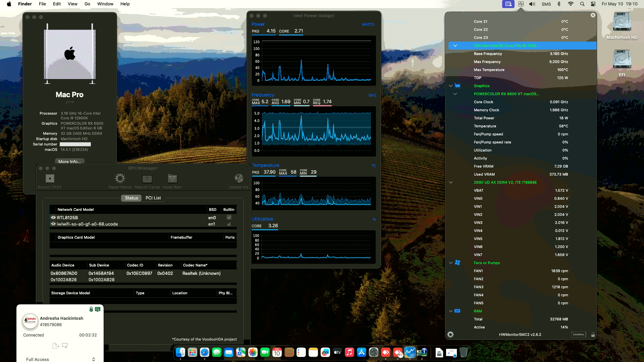Click AnyDesk file transfer icon
Viewport: 644px width, 362px height.
click(x=56, y=346)
